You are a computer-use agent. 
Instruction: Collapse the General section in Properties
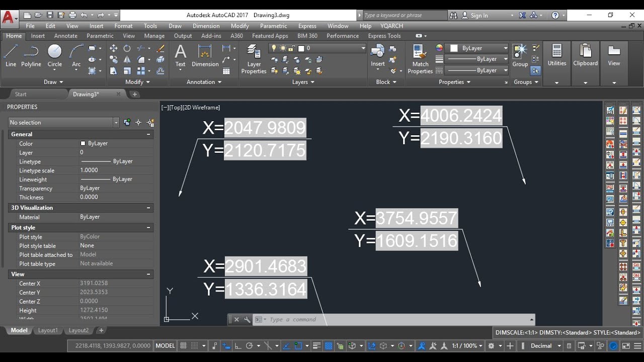tap(148, 134)
